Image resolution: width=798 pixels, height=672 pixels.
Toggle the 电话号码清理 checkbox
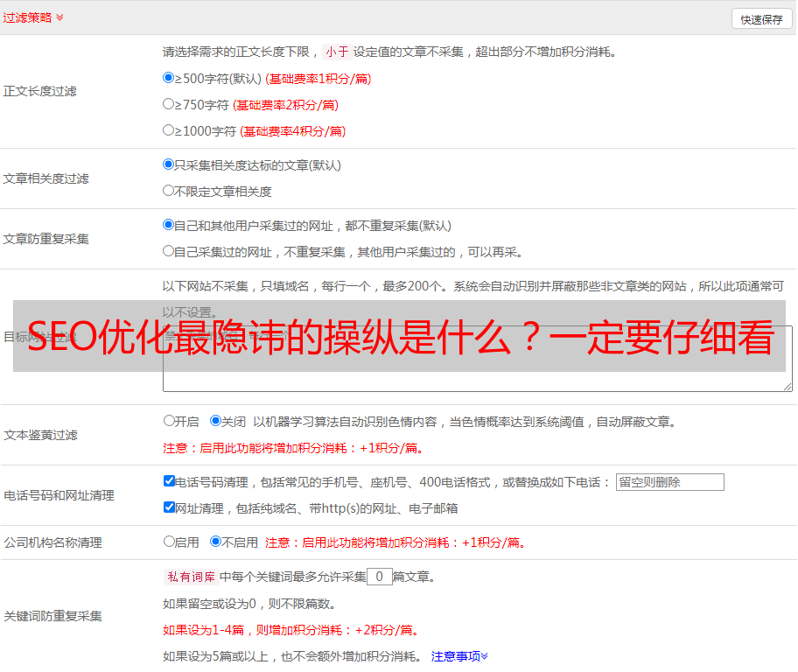(x=169, y=481)
